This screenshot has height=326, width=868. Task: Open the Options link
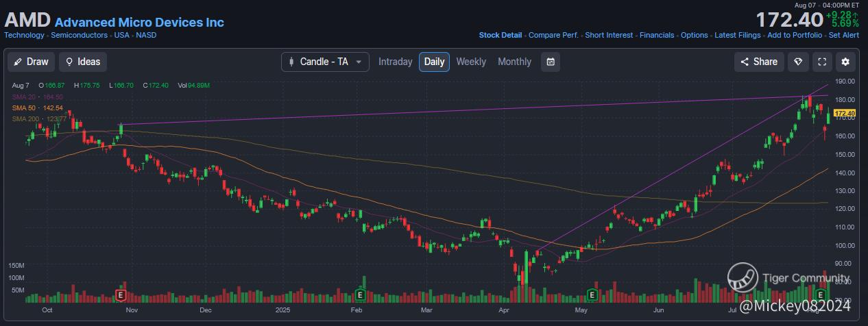pos(694,35)
